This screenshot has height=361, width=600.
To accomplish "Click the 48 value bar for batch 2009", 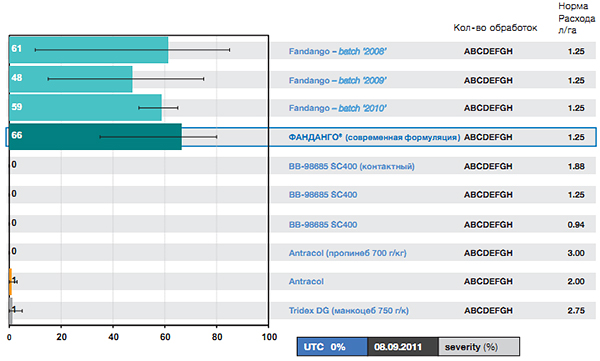I will tap(71, 79).
